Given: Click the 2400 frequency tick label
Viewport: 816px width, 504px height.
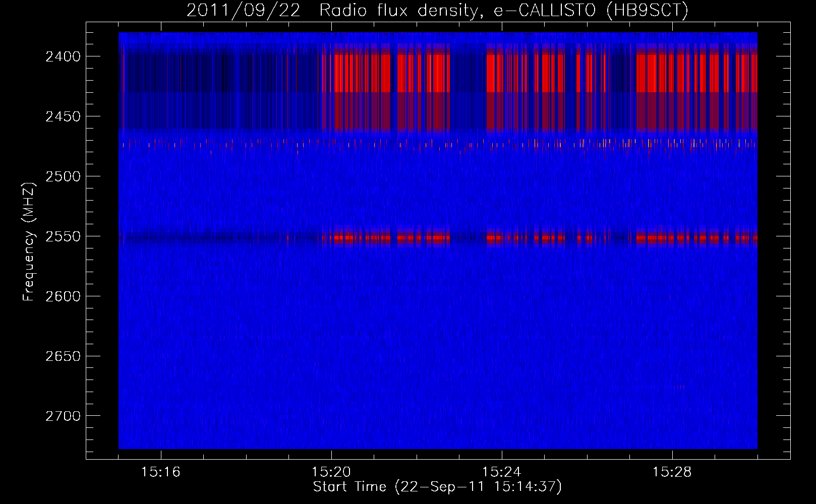Looking at the screenshot, I should click(x=63, y=56).
